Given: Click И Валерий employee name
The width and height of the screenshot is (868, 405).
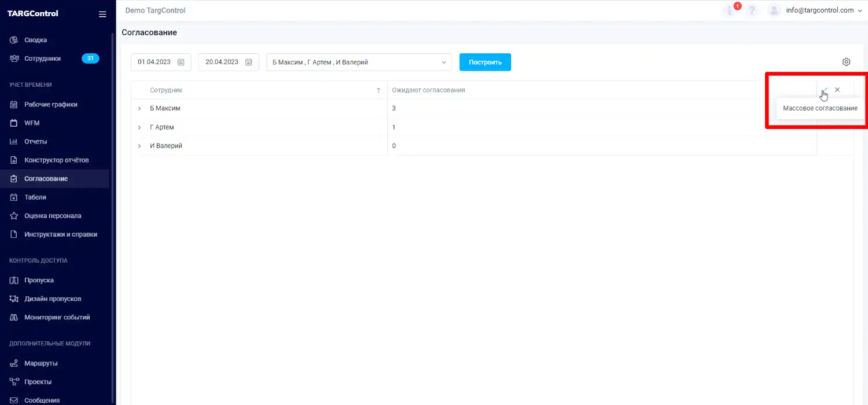Looking at the screenshot, I should (166, 146).
